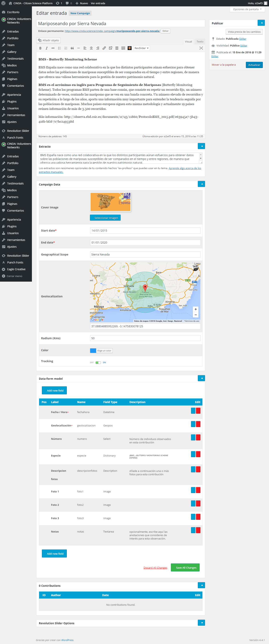Image resolution: width=269 pixels, height=644 pixels.
Task: Collapse the Publicar panel
Action: 261,23
